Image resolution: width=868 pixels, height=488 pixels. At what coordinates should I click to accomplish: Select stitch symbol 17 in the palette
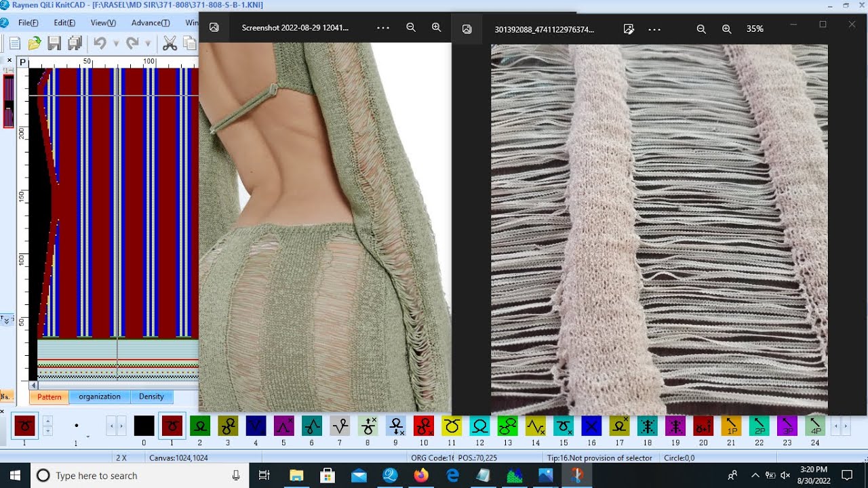pyautogui.click(x=619, y=426)
